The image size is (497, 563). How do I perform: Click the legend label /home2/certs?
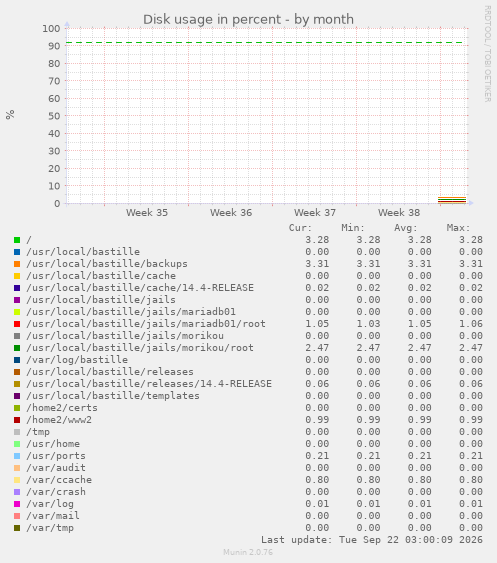click(x=62, y=408)
